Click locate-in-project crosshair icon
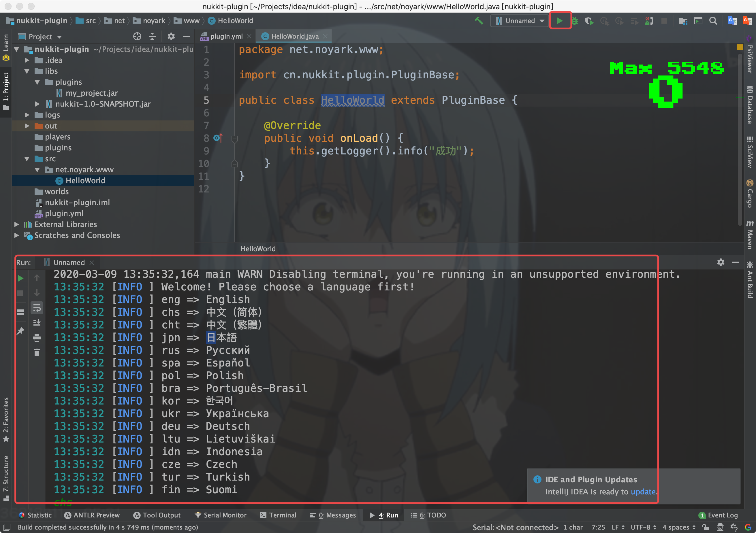This screenshot has width=756, height=533. 137,37
